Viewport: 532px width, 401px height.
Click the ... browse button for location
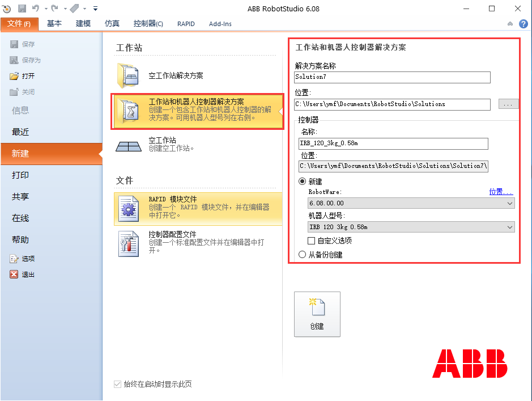pos(508,104)
